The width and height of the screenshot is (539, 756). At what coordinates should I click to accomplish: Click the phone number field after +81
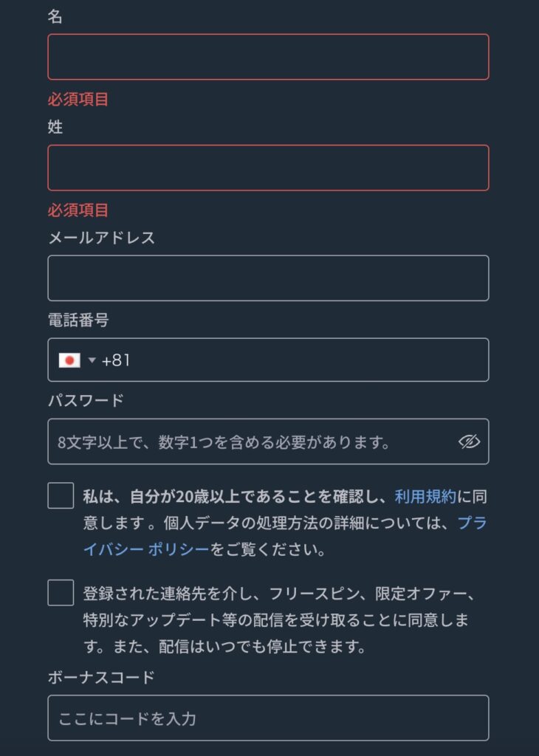(x=309, y=360)
